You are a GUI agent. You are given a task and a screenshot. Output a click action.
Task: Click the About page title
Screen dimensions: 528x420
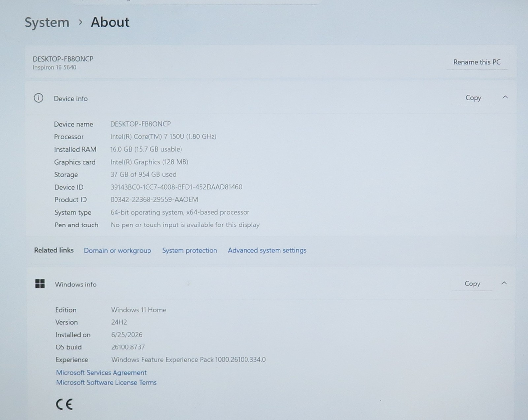coord(110,22)
